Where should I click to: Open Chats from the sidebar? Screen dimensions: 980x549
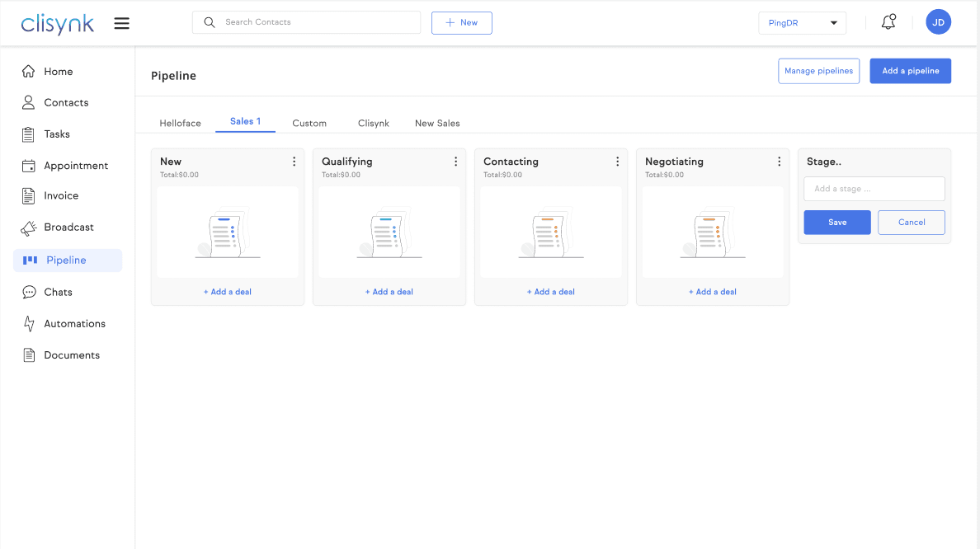point(58,293)
